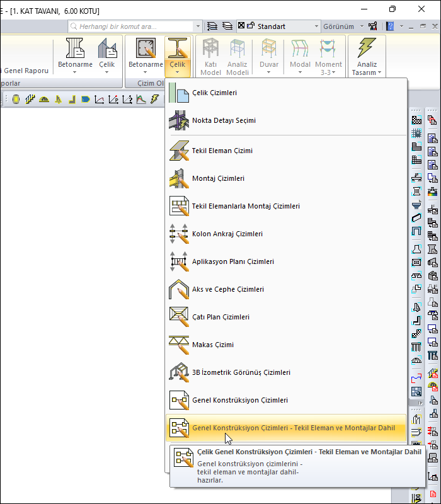Expand the Duvar dropdown
The image size is (441, 504).
tap(269, 57)
